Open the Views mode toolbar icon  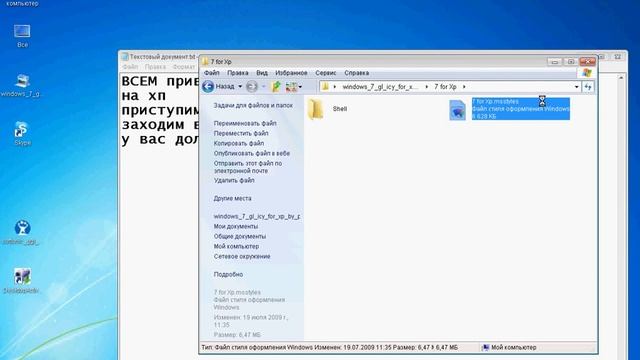pyautogui.click(x=291, y=87)
